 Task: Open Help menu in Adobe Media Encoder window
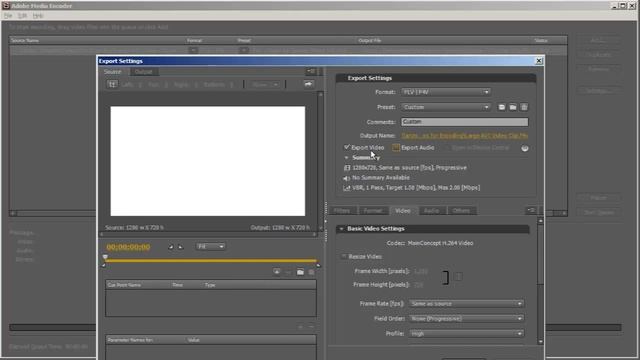[x=38, y=16]
